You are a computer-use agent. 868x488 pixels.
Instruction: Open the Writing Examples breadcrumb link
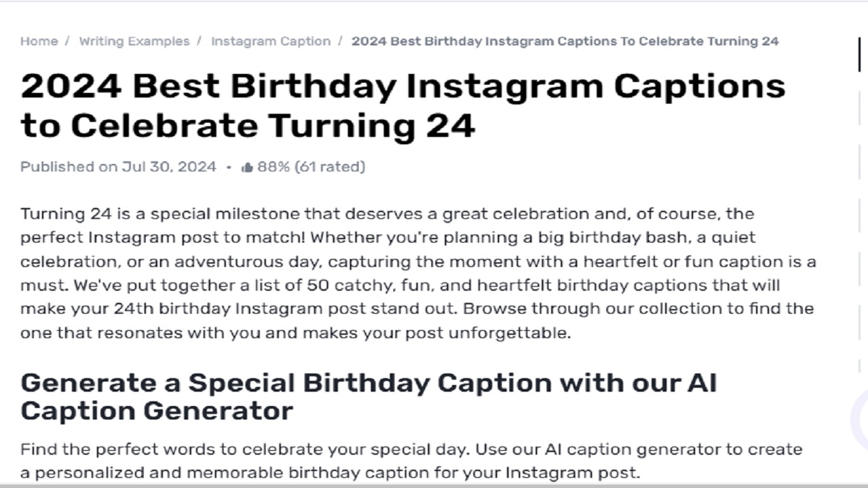(x=135, y=41)
